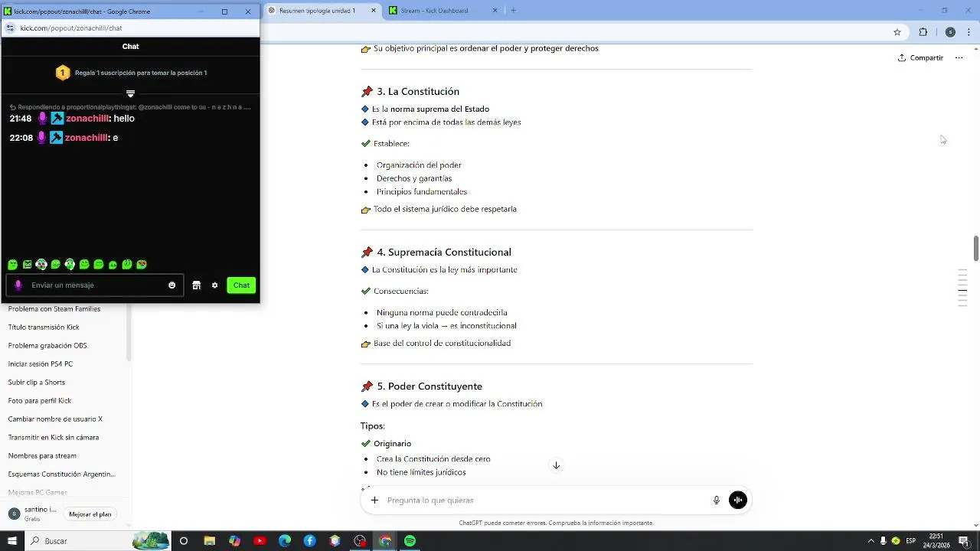Viewport: 980px width, 551px height.
Task: Click the plus attach icon in ChatGPT prompt
Action: [x=374, y=500]
